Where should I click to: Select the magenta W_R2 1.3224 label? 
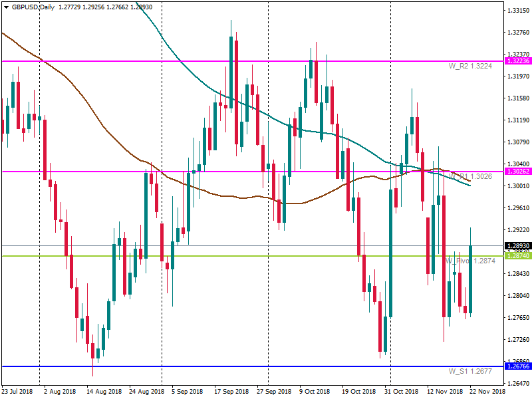pyautogui.click(x=469, y=66)
